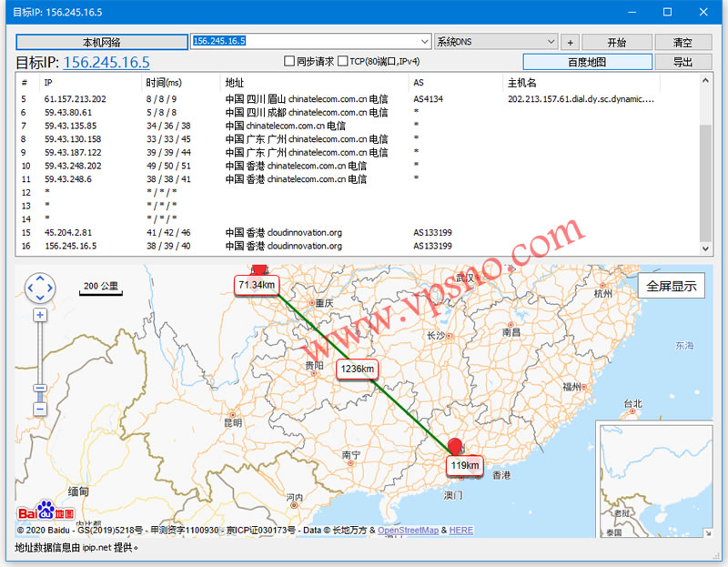Click the 主机名 column header
The width and height of the screenshot is (728, 567).
(521, 83)
